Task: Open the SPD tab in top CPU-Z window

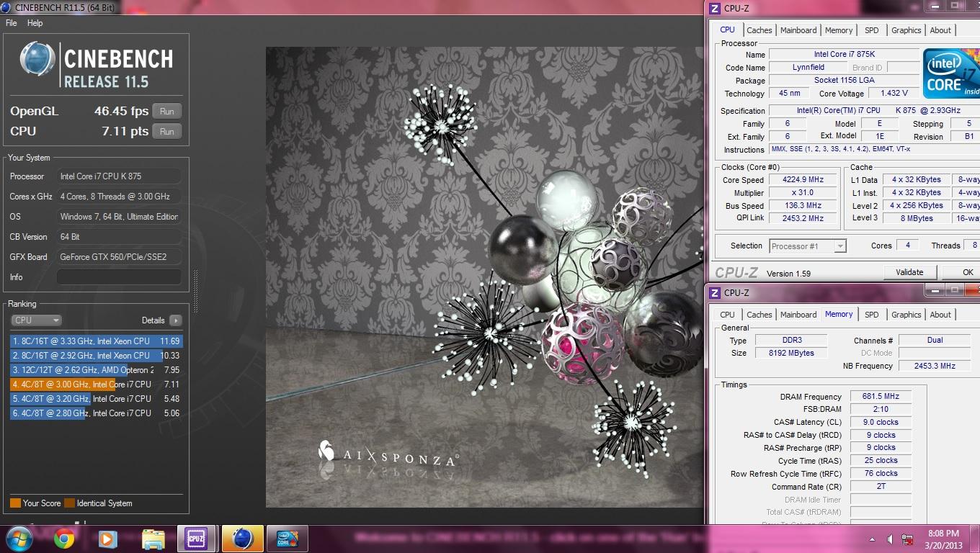Action: (x=872, y=30)
